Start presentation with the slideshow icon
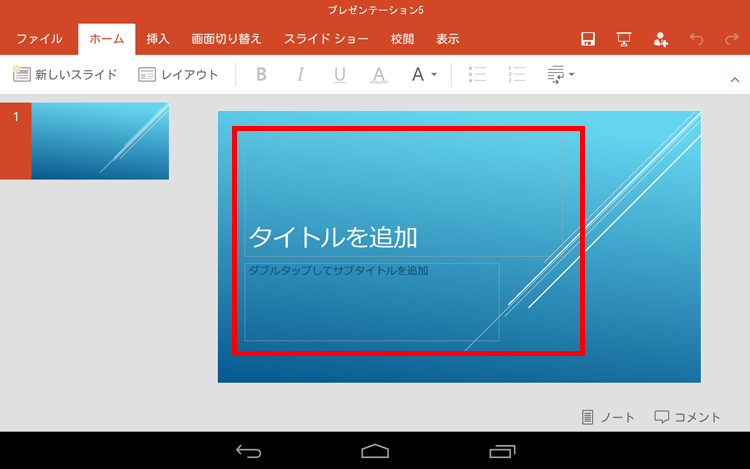The height and width of the screenshot is (469, 750). tap(624, 39)
